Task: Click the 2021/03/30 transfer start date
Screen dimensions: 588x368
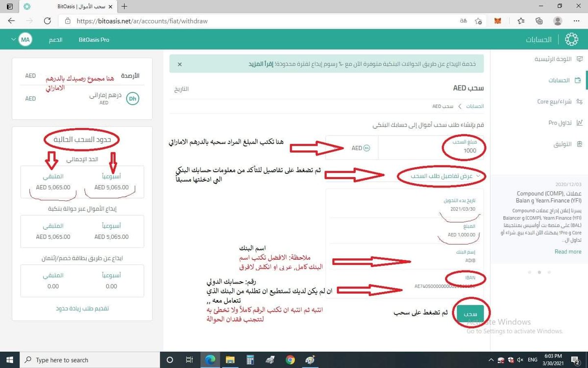Action: click(464, 209)
